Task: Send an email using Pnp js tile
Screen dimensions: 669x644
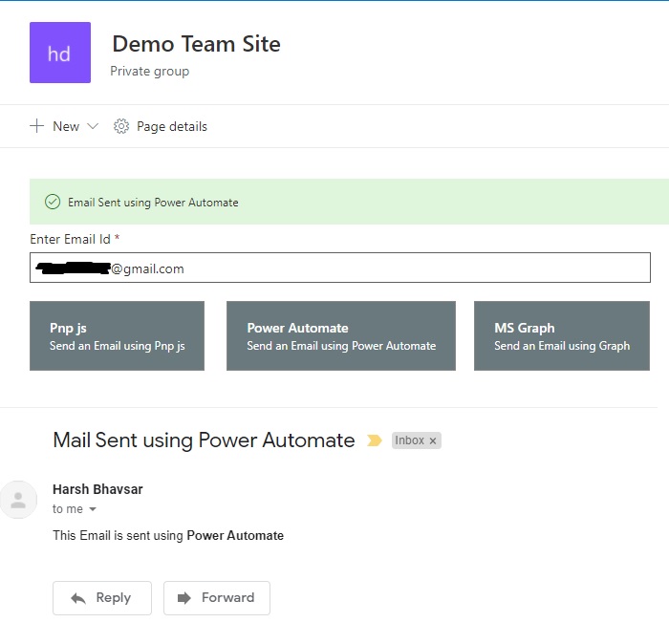Action: pyautogui.click(x=117, y=335)
